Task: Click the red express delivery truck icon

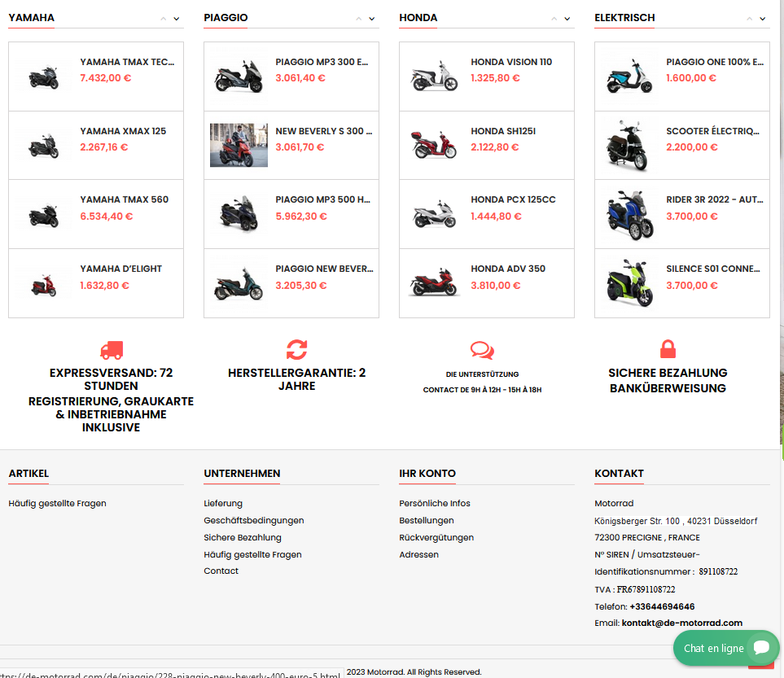Action: pos(112,350)
